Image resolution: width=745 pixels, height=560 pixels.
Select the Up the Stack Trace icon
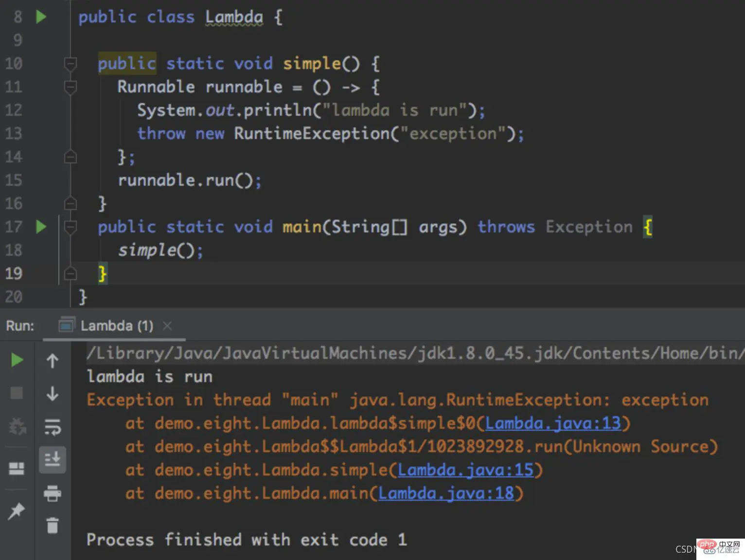(53, 360)
